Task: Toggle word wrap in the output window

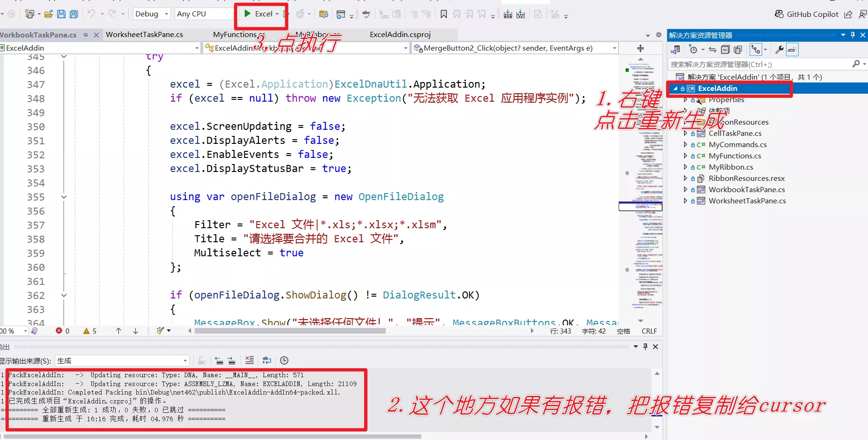Action: (267, 360)
